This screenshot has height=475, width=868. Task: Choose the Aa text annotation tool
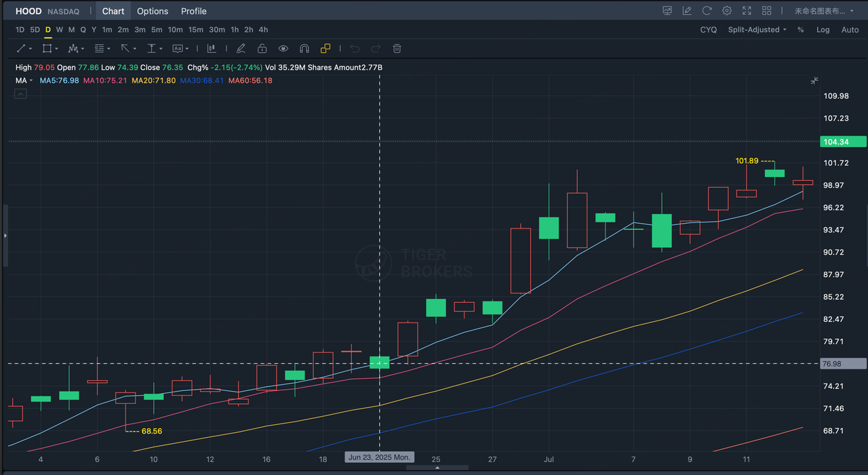[177, 48]
